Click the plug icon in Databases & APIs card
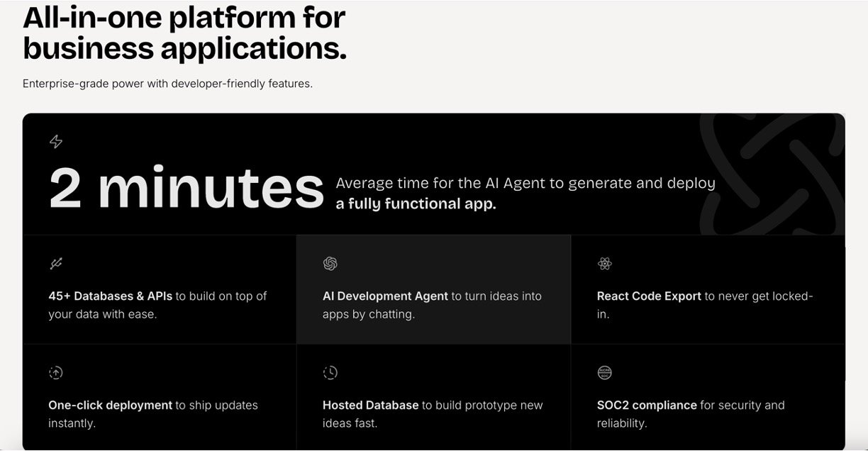Viewport: 868px width, 451px height. (56, 264)
